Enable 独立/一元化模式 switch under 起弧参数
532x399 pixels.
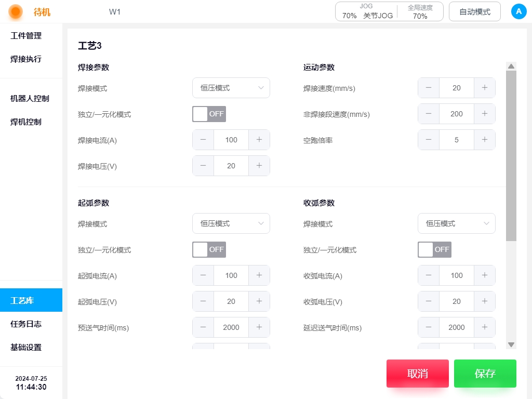(209, 249)
